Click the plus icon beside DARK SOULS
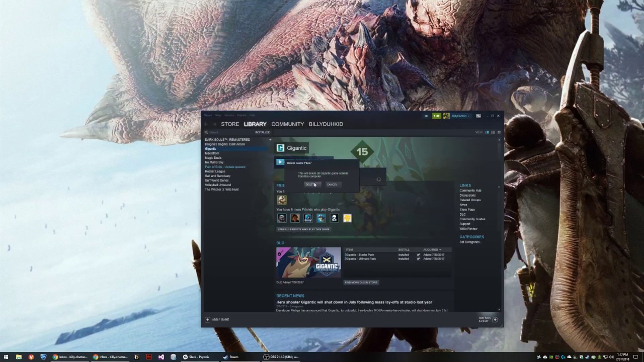This screenshot has width=644, height=362. click(270, 140)
